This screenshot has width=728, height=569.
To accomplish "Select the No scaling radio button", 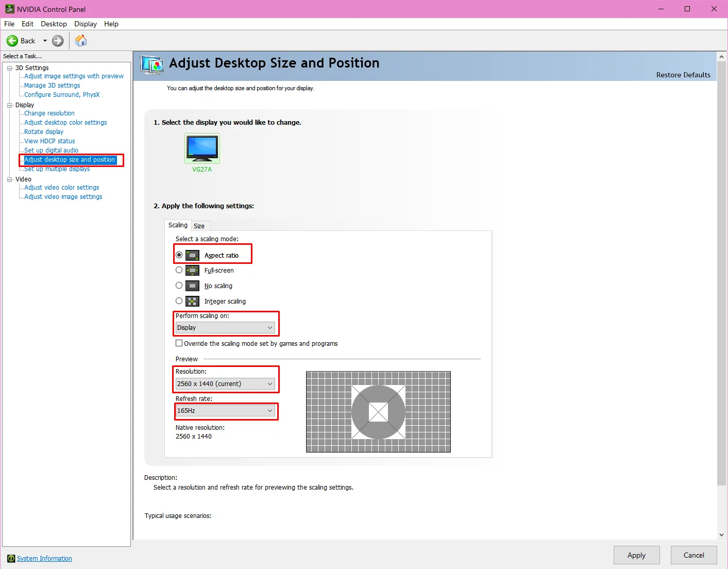I will [x=179, y=286].
